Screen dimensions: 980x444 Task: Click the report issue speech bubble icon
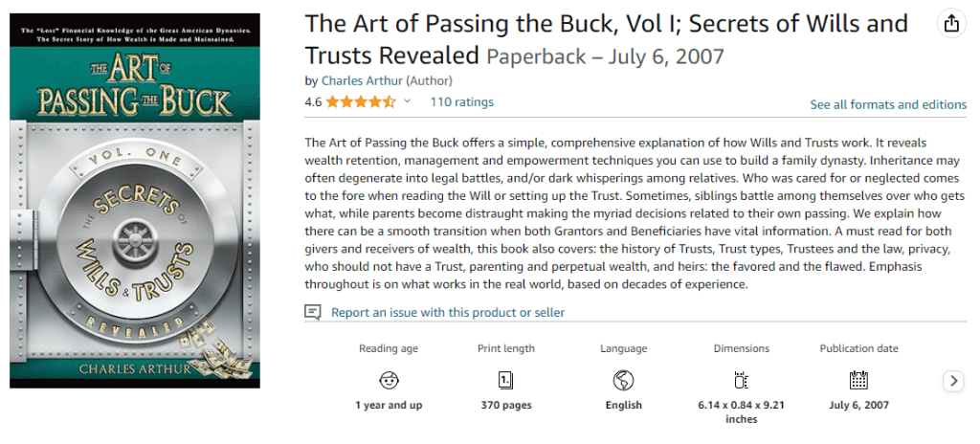312,313
